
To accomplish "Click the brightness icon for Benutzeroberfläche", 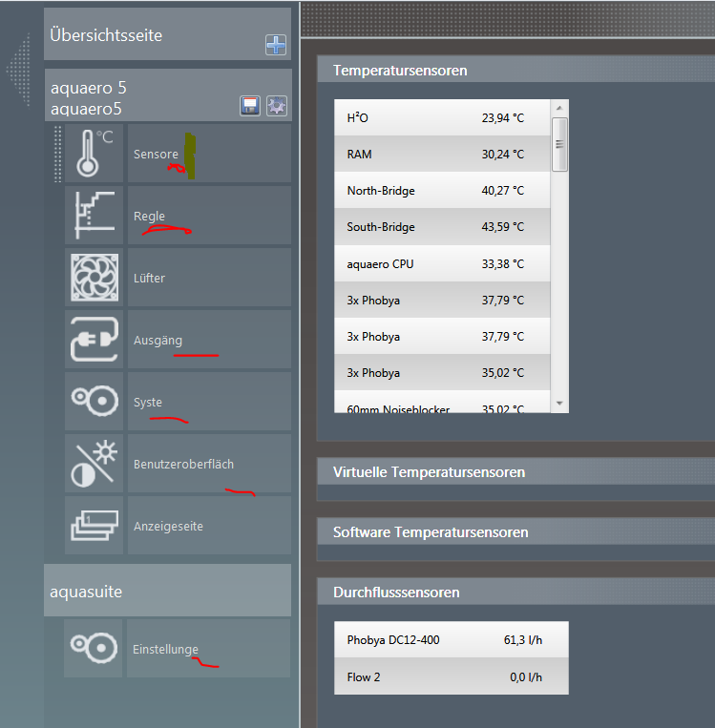I will point(94,464).
